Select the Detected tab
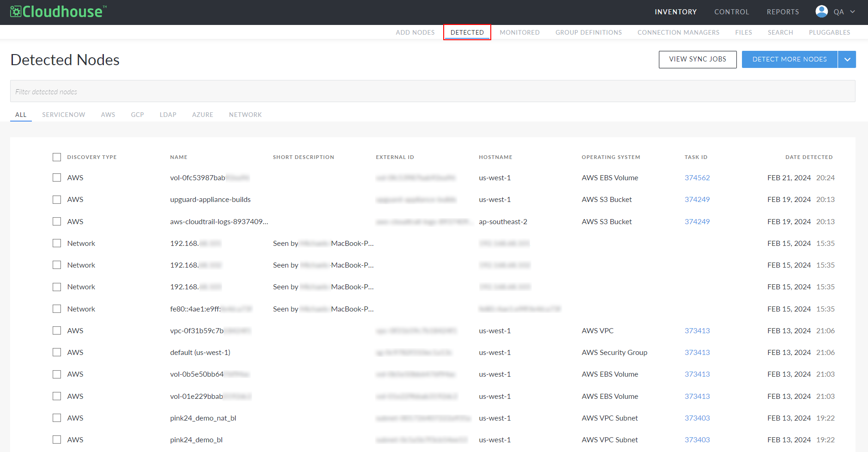 click(467, 32)
